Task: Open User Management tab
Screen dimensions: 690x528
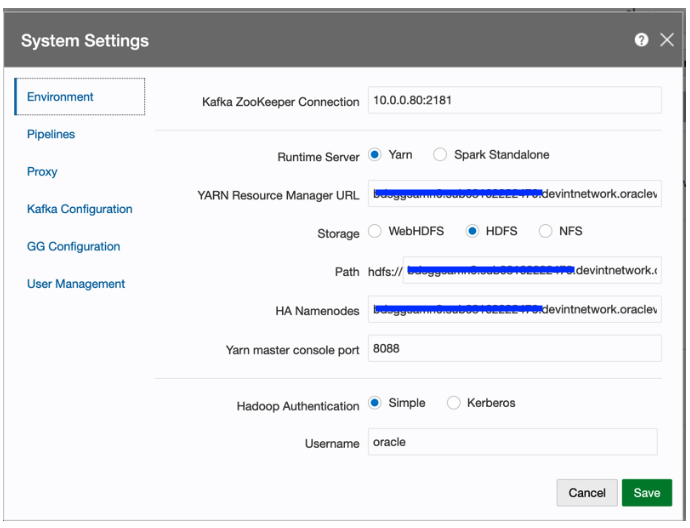Action: click(x=76, y=284)
